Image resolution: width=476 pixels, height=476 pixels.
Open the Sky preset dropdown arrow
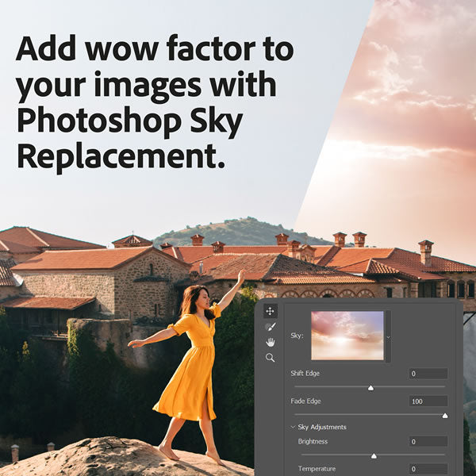[388, 337]
